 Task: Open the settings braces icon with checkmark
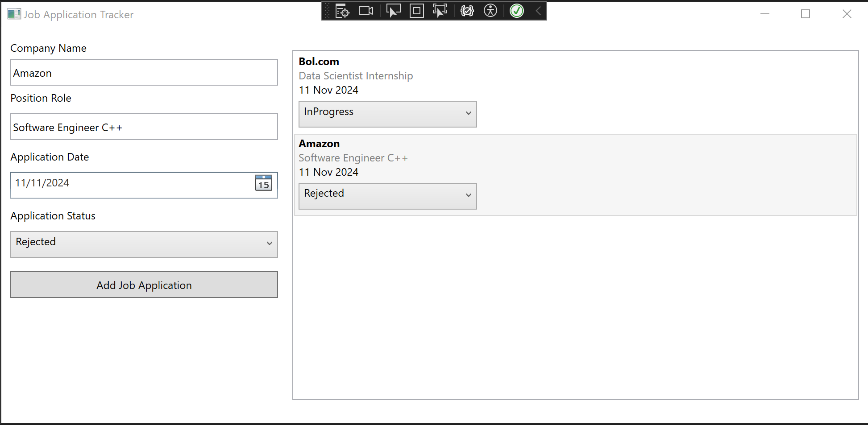467,11
